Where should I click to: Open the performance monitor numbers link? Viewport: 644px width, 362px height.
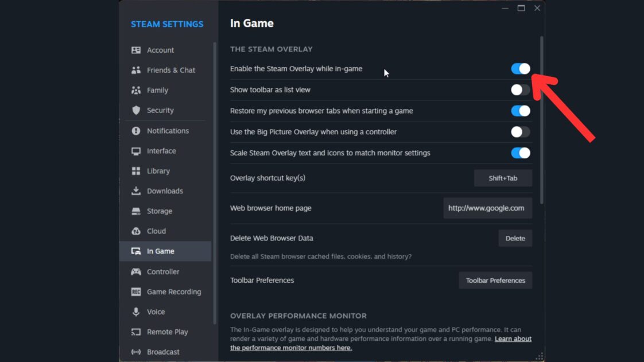tap(290, 348)
